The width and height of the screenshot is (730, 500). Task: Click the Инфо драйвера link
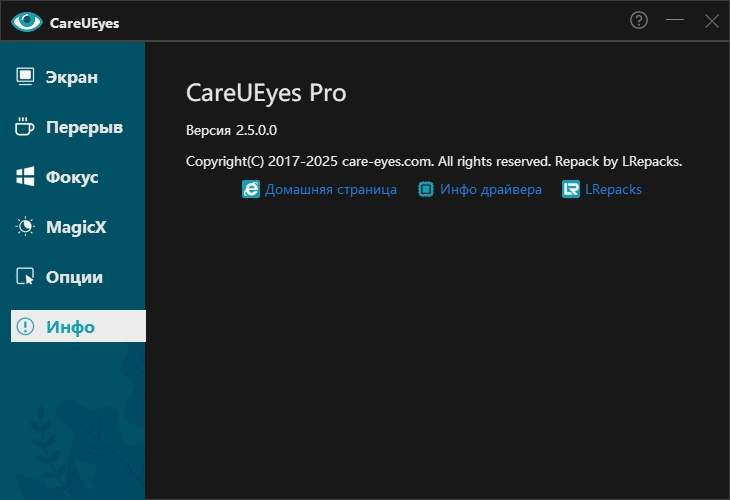coord(492,189)
